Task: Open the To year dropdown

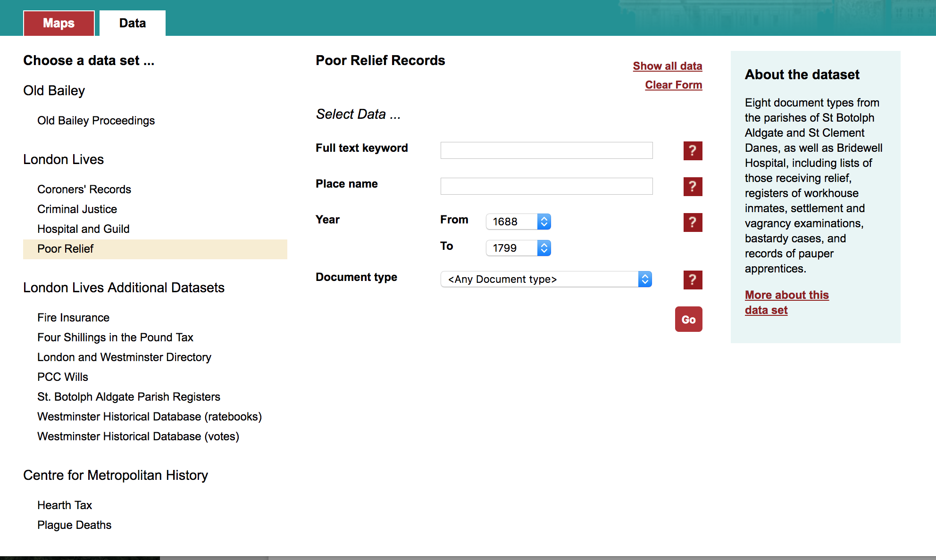Action: 518,248
